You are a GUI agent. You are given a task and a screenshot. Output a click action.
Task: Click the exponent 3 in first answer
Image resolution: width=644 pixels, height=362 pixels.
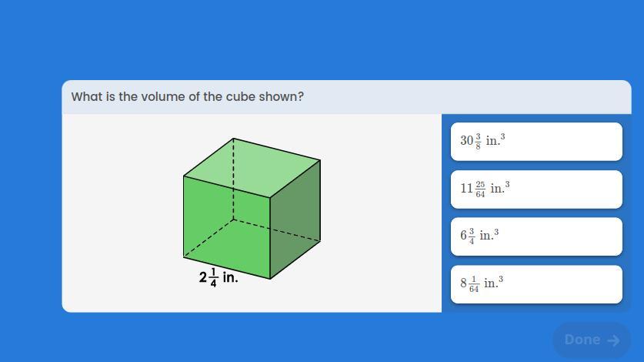coord(502,136)
